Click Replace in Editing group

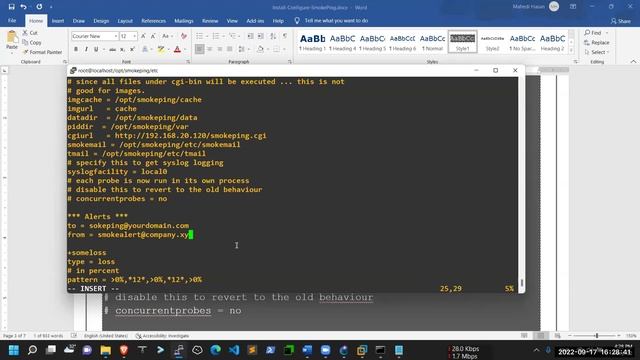point(597,42)
